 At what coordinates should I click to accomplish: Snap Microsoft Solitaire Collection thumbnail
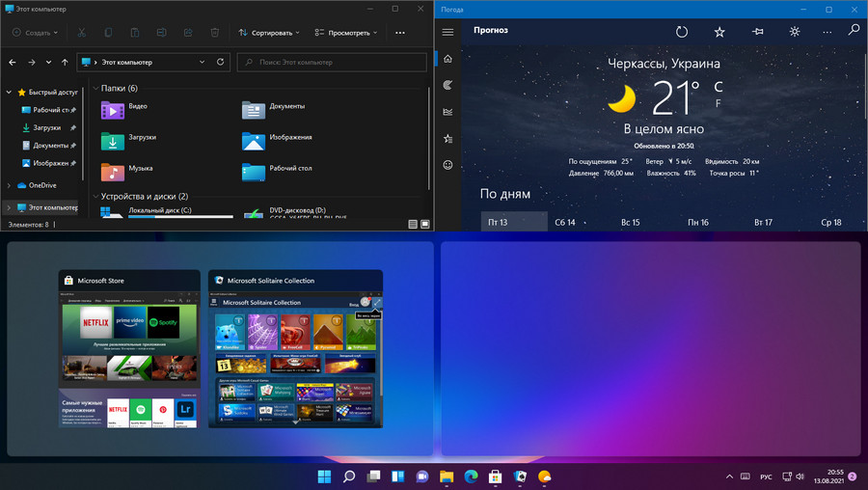(296, 349)
